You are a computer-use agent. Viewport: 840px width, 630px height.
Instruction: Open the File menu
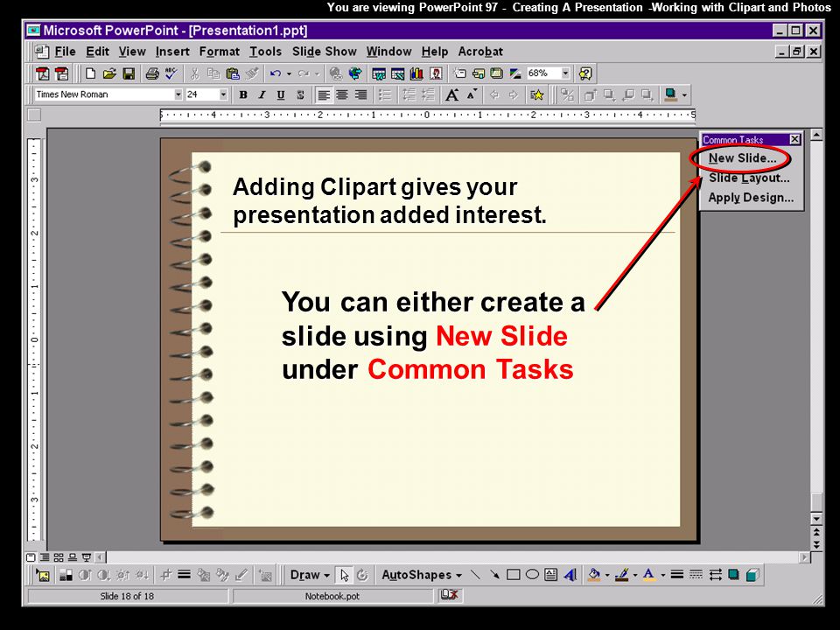(x=65, y=52)
